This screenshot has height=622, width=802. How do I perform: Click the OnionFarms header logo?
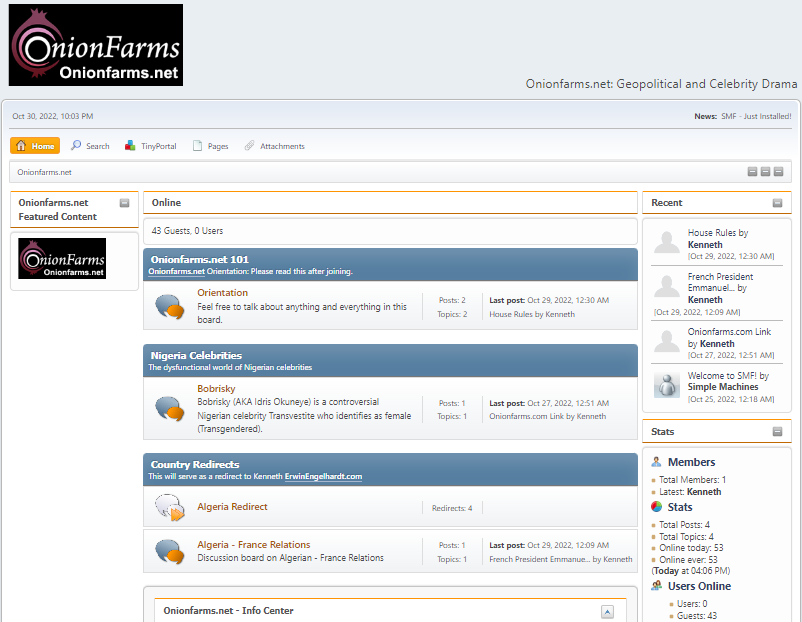[x=96, y=45]
